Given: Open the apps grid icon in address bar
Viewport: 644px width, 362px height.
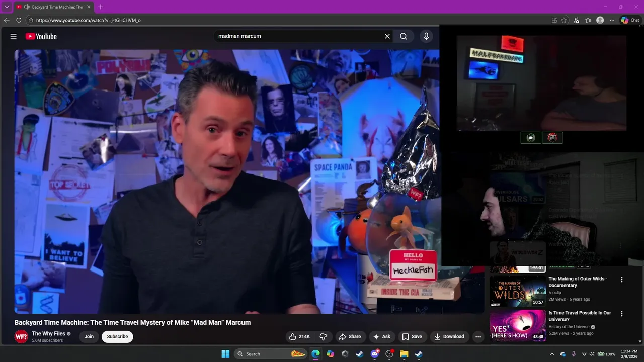Looking at the screenshot, I should (x=554, y=20).
